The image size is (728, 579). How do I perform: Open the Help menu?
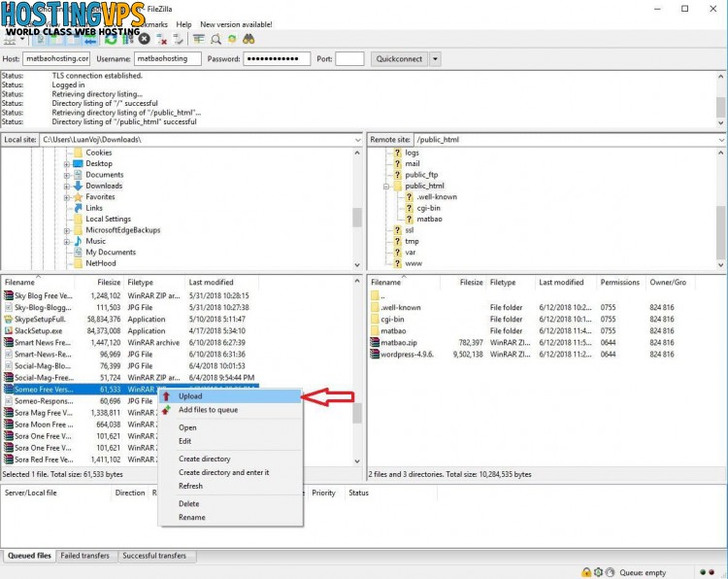click(183, 24)
